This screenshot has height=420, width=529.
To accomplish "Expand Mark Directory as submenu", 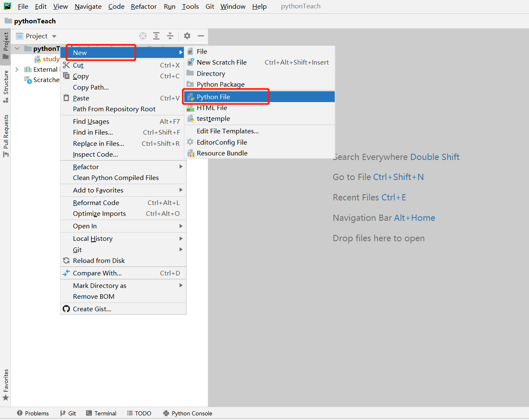I will click(x=123, y=285).
